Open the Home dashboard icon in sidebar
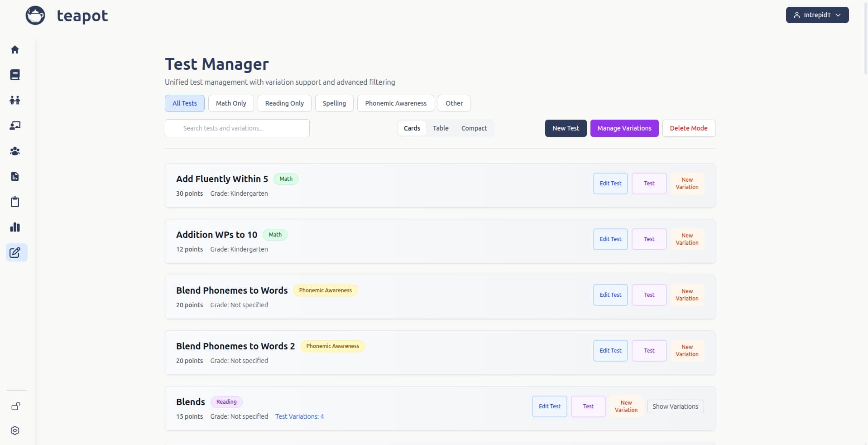This screenshot has height=445, width=868. coord(15,49)
